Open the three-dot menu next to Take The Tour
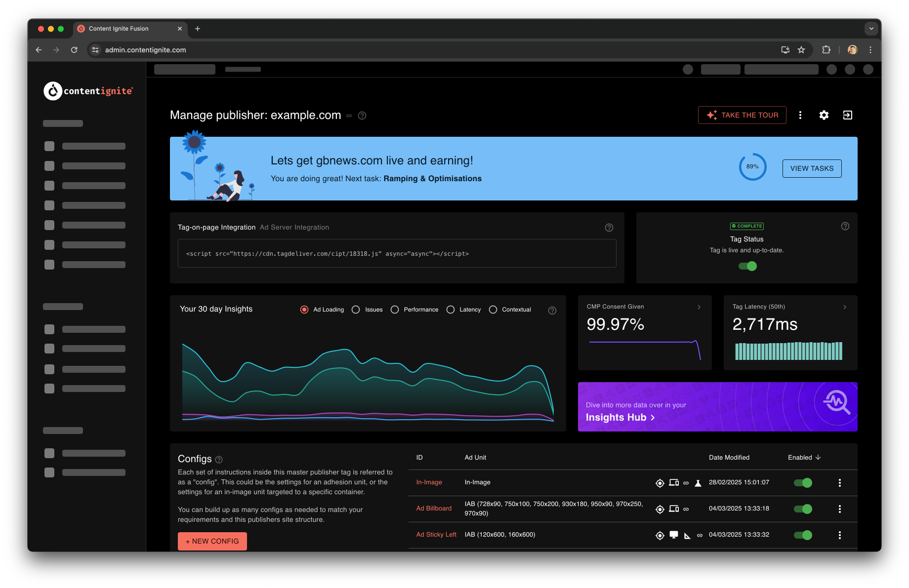The image size is (909, 588). tap(800, 115)
